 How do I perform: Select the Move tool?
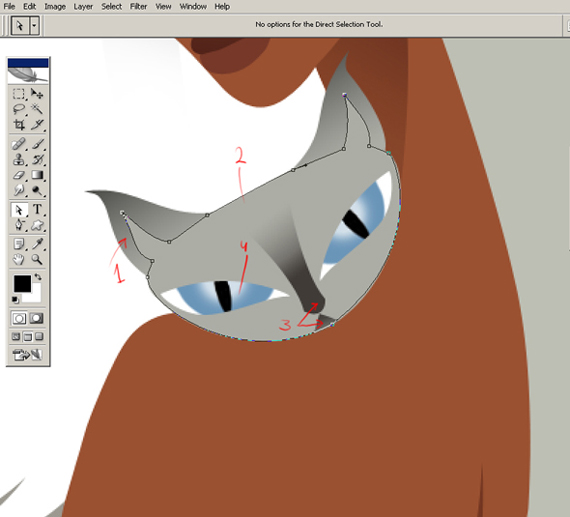pos(37,94)
